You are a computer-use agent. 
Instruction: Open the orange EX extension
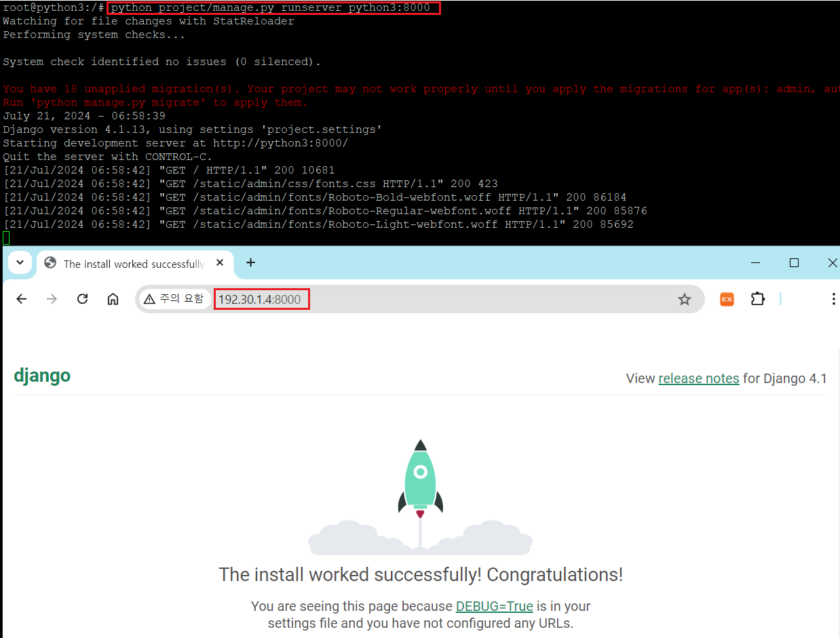(x=727, y=299)
